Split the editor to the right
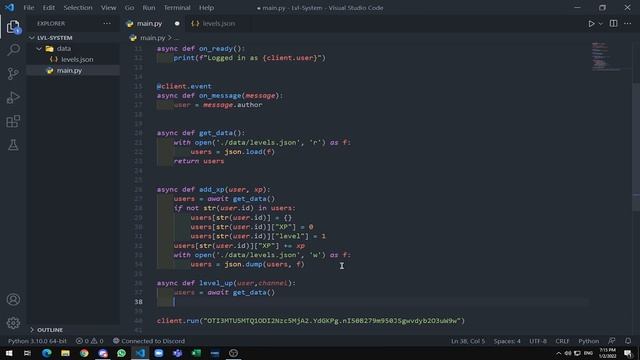640x360 pixels. pos(613,24)
